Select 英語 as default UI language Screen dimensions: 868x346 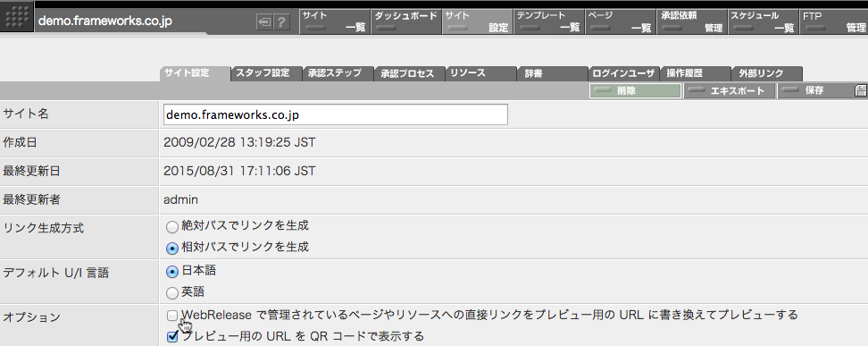pyautogui.click(x=172, y=292)
